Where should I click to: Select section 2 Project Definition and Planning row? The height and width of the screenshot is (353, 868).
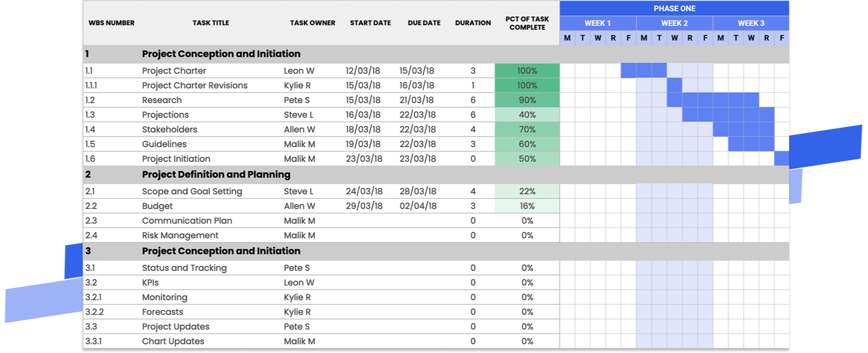click(436, 174)
